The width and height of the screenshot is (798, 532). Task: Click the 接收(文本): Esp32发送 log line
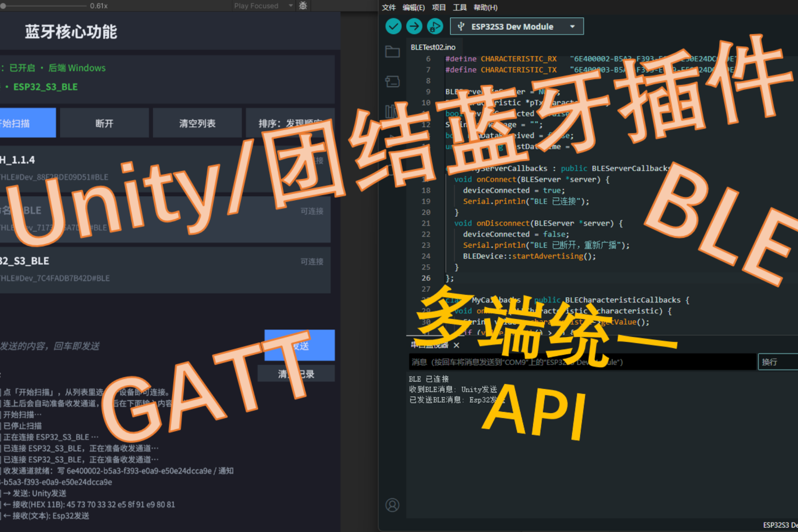point(46,516)
